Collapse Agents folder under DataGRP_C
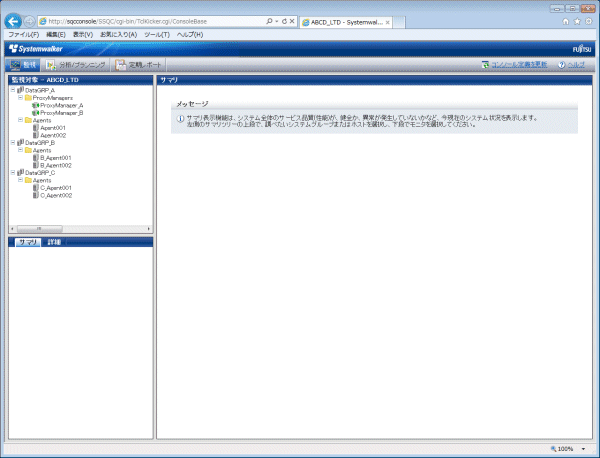 [x=20, y=179]
